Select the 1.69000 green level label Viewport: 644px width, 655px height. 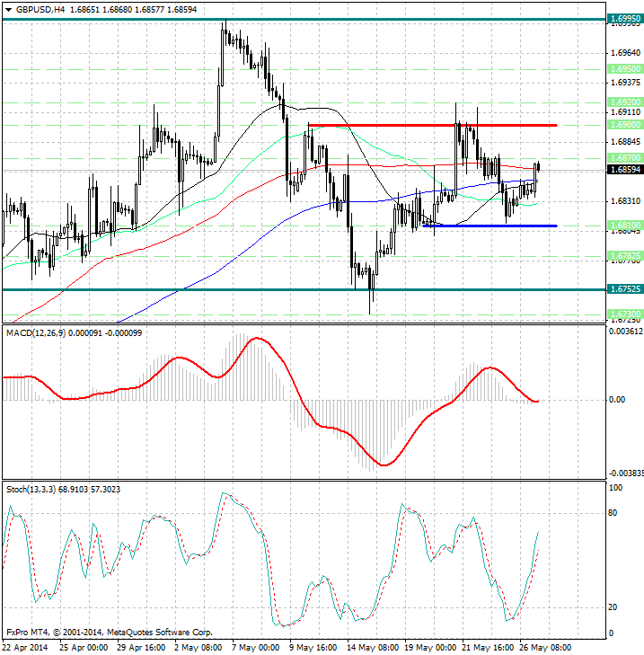click(625, 125)
